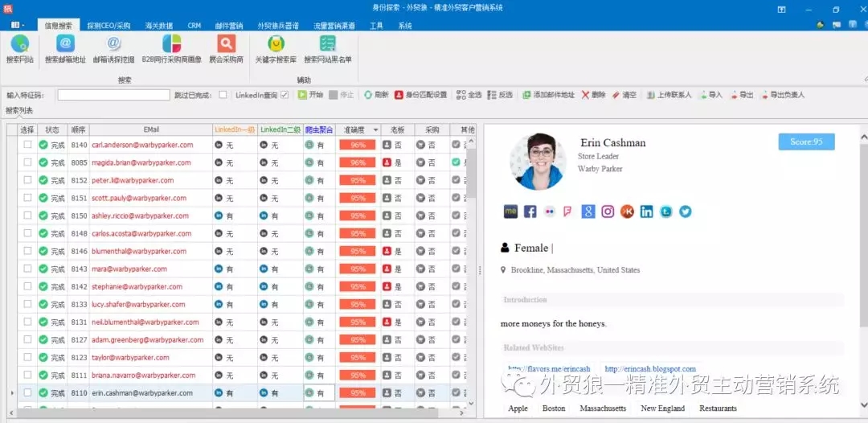The width and height of the screenshot is (868, 423).
Task: Click 导出负责人 export owner button
Action: tap(783, 95)
